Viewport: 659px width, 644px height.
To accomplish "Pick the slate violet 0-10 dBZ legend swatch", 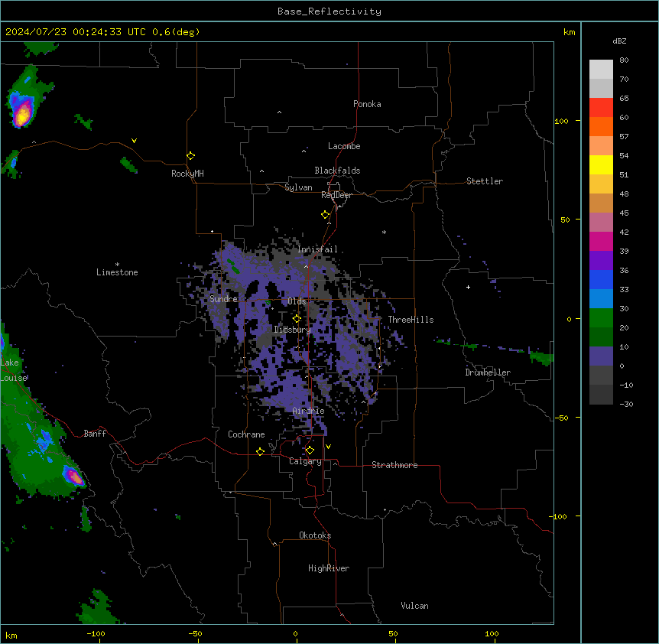I will (x=601, y=356).
